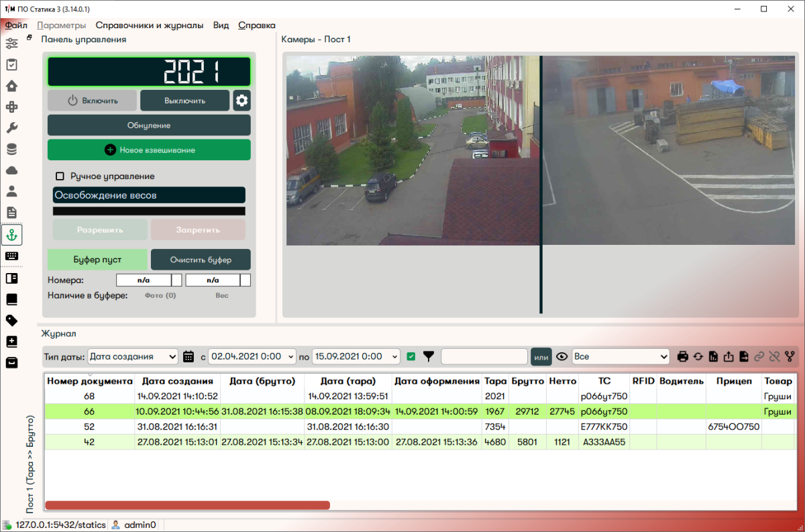Viewport: 805px width, 532px height.
Task: Click the report chart document icon
Action: click(713, 357)
